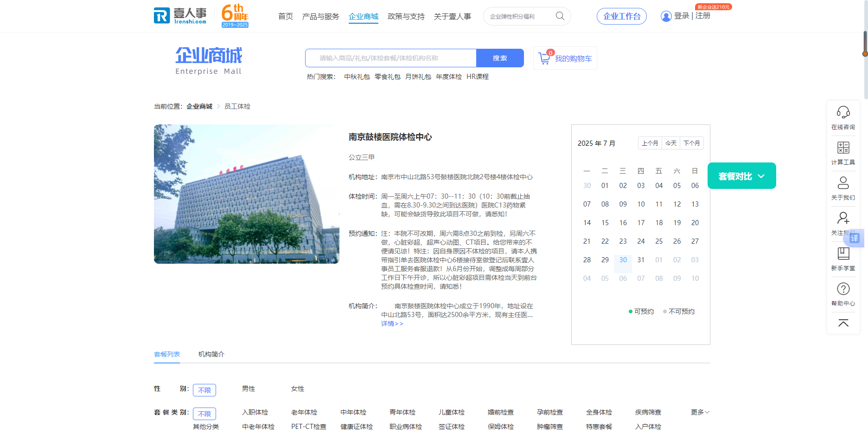Select calendar date 31

click(x=641, y=260)
